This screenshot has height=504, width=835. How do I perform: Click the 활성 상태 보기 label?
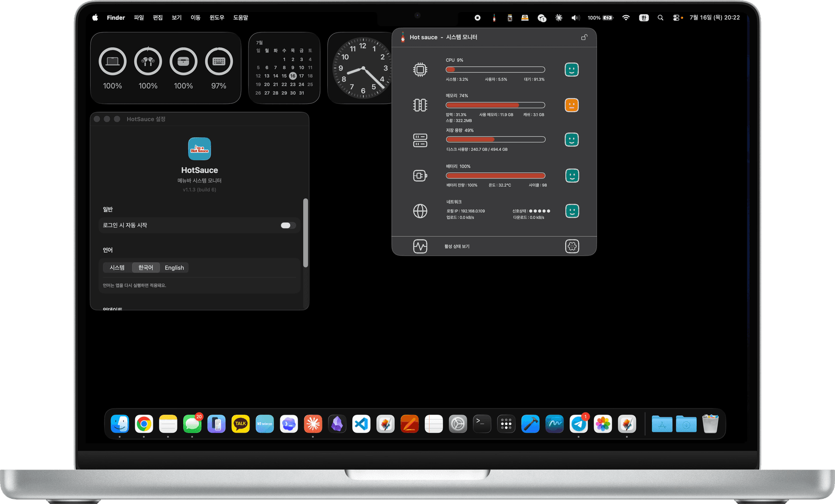pos(457,246)
